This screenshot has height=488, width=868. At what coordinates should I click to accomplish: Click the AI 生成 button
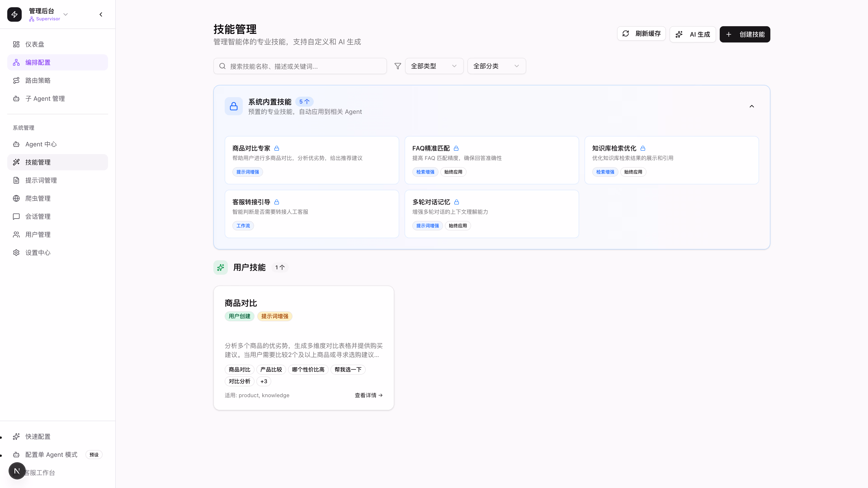pos(692,34)
